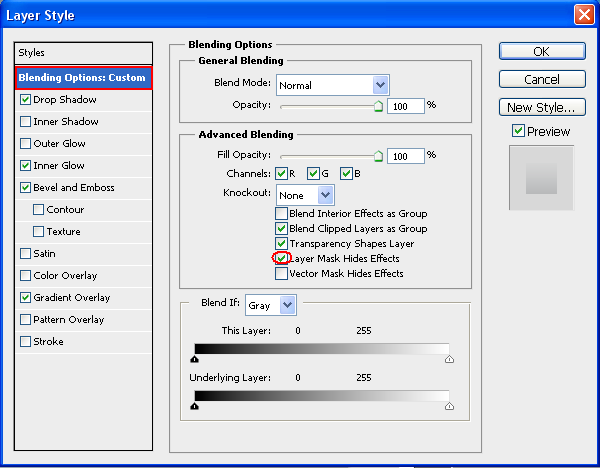Viewport: 600px width, 468px height.
Task: Toggle the B channel checkbox
Action: tap(346, 174)
